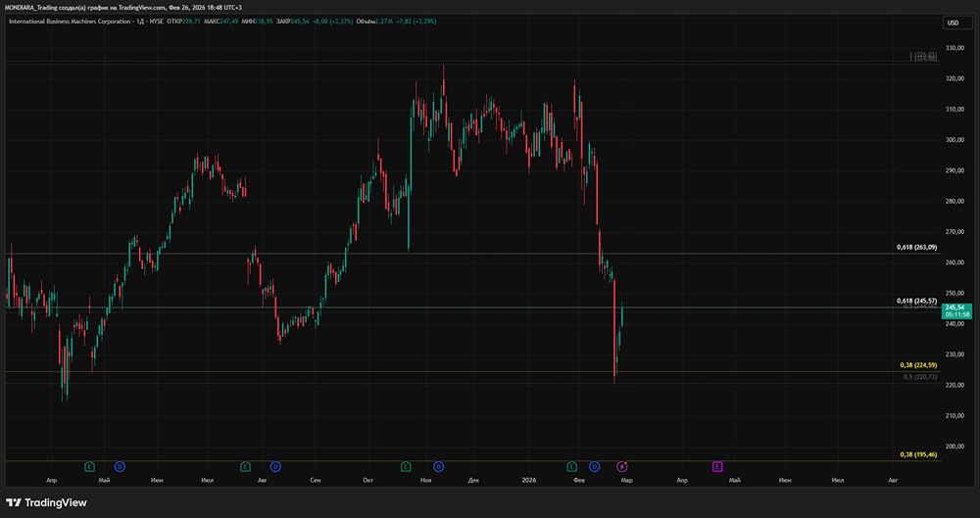Click the blue dividend marker near Май
This screenshot has width=980, height=518.
click(x=120, y=466)
